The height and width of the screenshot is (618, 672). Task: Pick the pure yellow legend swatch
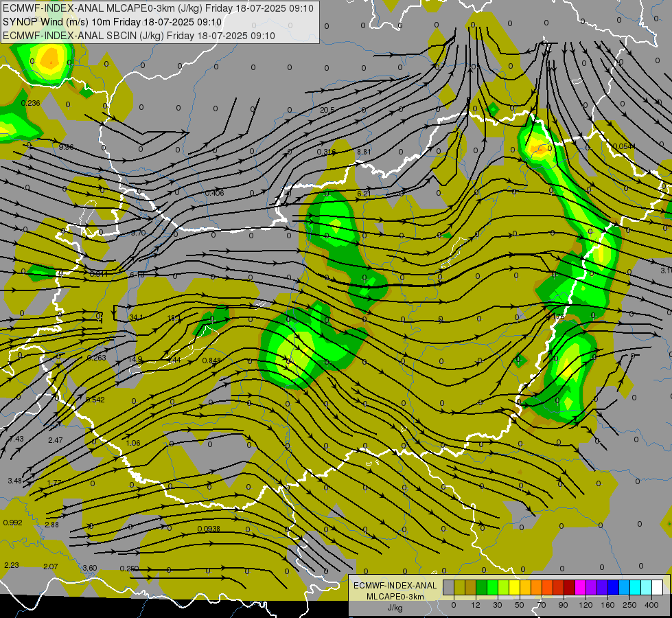[515, 587]
